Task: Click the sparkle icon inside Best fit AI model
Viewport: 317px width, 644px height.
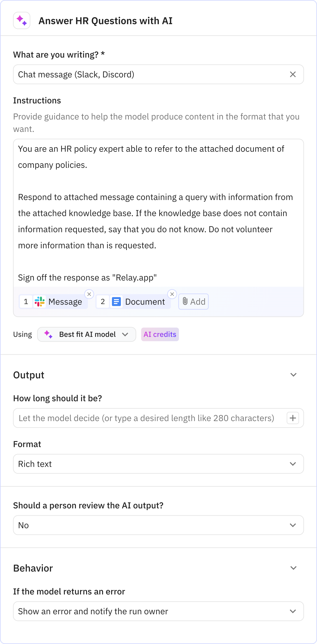Action: point(48,334)
